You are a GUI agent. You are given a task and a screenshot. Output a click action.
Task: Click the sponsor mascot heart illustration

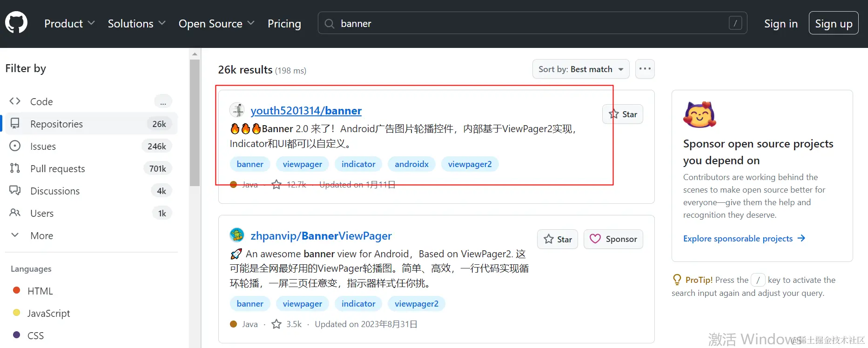click(x=700, y=114)
